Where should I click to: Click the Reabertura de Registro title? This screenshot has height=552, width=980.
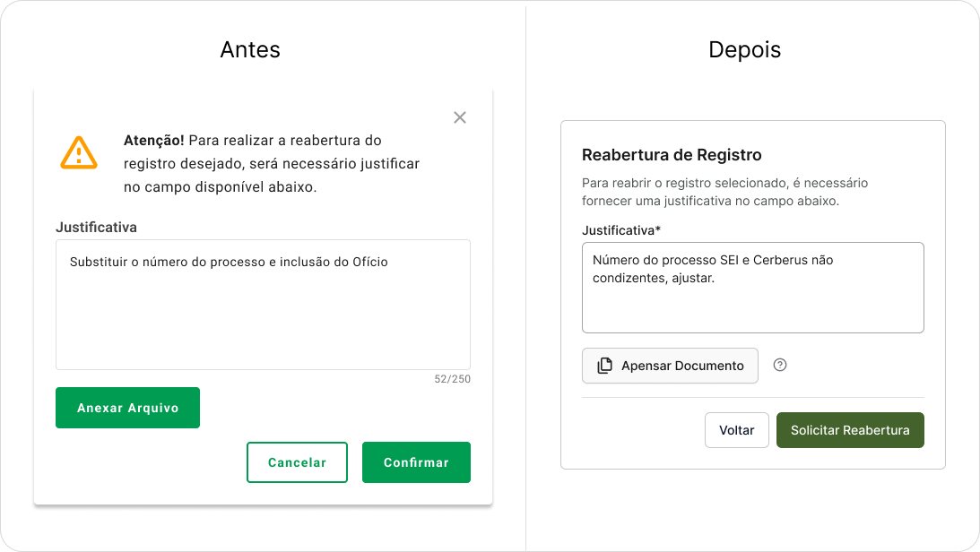point(672,154)
